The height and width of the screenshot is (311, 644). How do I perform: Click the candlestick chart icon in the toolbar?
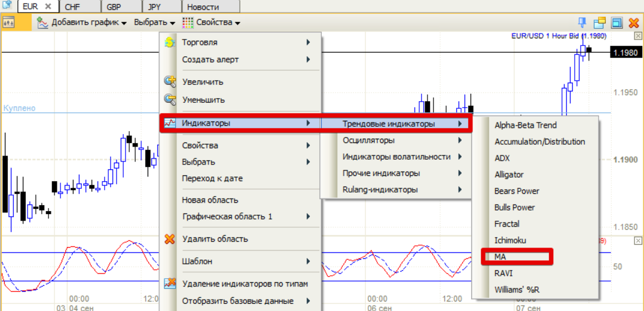pos(9,23)
